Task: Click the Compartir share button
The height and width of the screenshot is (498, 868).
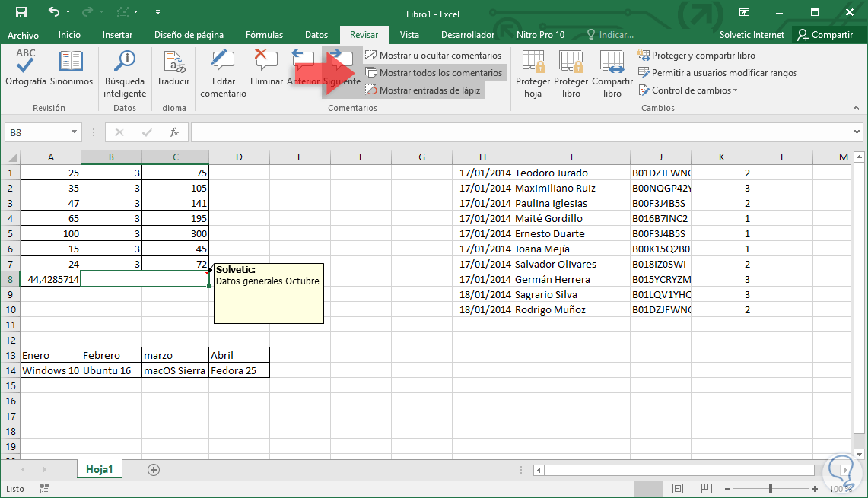Action: 825,35
